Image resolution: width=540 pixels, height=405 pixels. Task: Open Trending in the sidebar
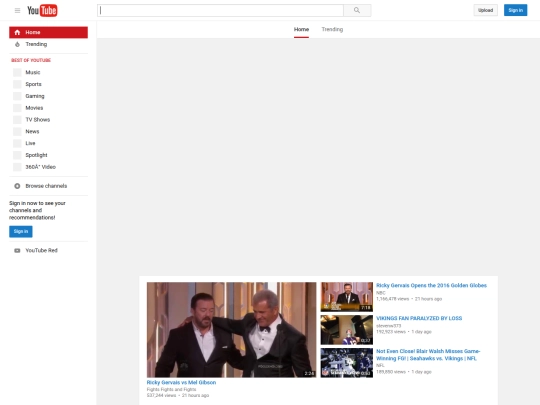(x=49, y=44)
